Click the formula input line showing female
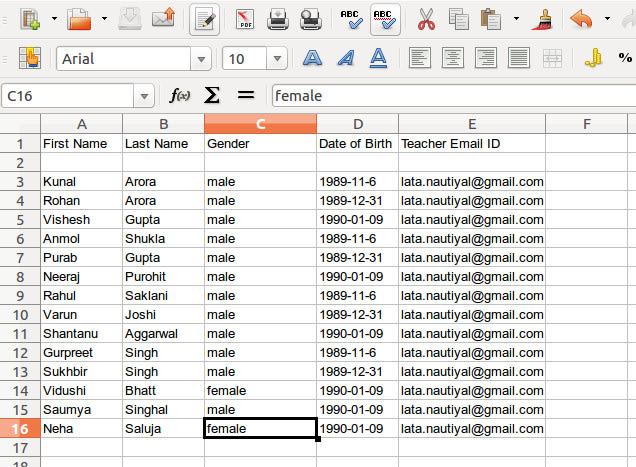The height and width of the screenshot is (467, 636). (x=450, y=96)
